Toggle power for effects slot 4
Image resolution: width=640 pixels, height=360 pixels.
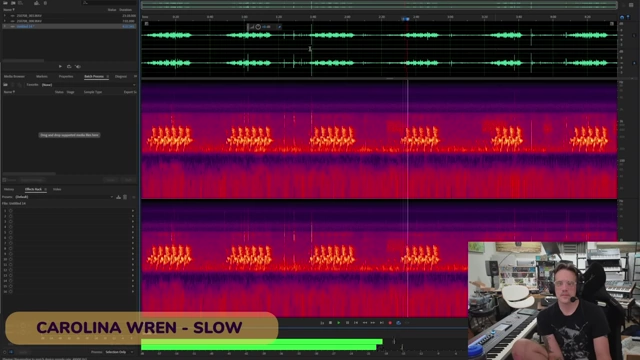11,227
